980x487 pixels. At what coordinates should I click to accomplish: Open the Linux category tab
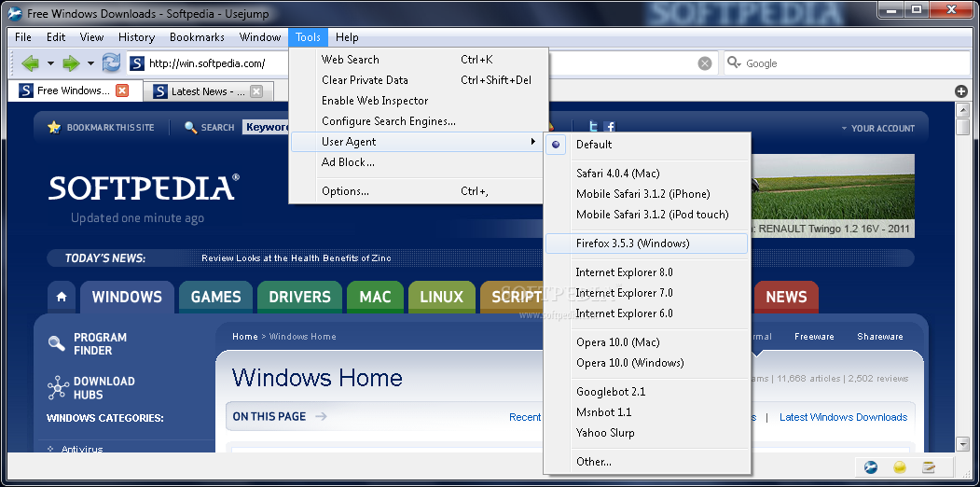pos(441,297)
